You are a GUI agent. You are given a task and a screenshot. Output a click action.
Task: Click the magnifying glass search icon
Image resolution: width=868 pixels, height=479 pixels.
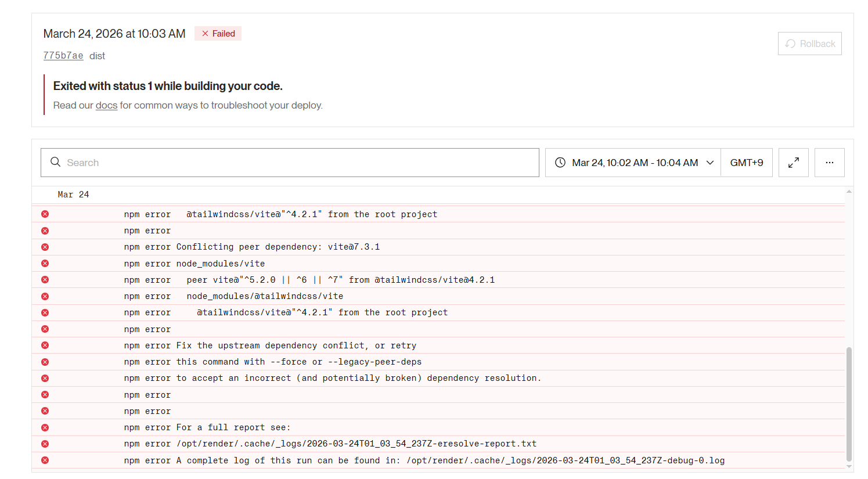(56, 162)
